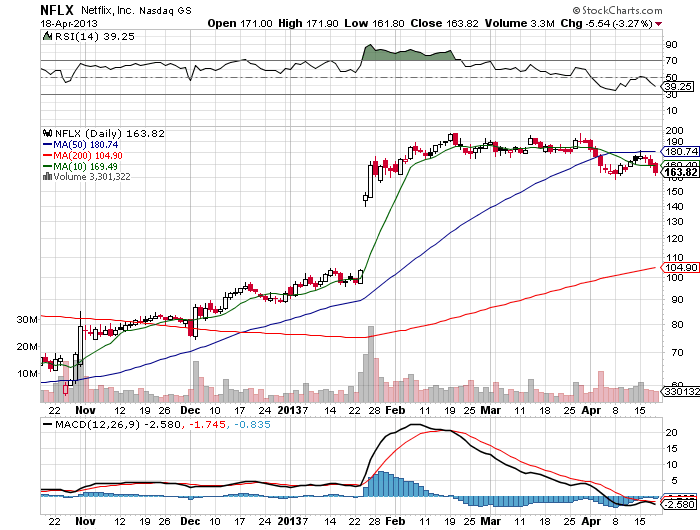Click the volume bars icon beside Volume 3,301,322
The width and height of the screenshot is (700, 530).
[x=47, y=176]
